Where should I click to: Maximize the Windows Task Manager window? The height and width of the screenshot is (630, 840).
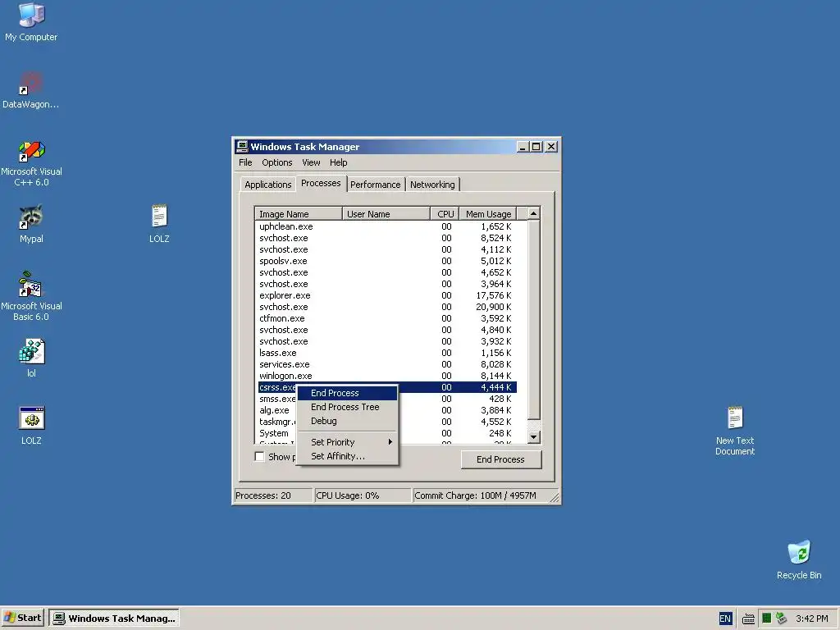[x=536, y=147]
